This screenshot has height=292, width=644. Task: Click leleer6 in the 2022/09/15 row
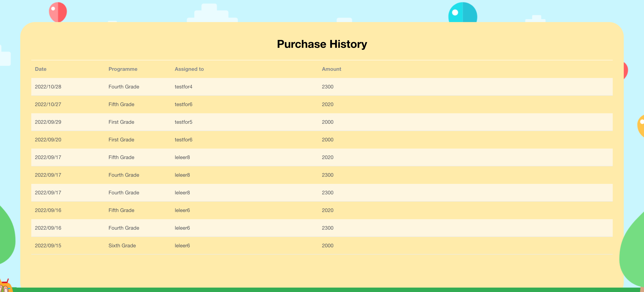182,245
